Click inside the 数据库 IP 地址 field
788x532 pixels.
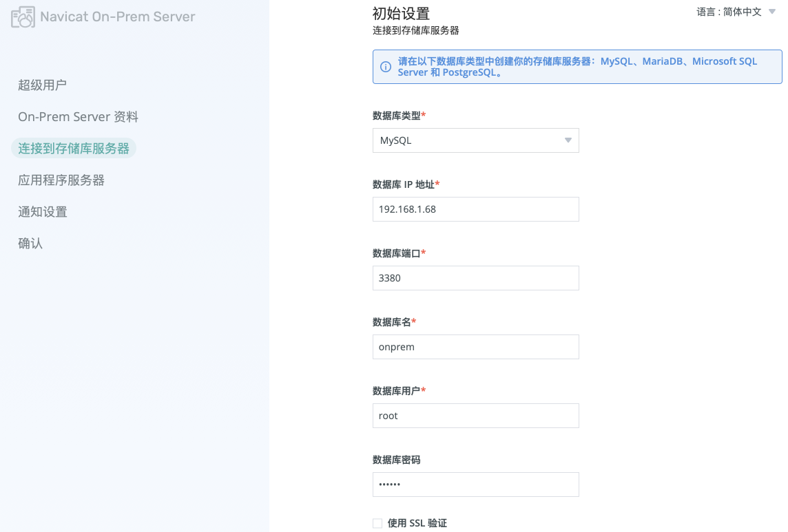475,209
